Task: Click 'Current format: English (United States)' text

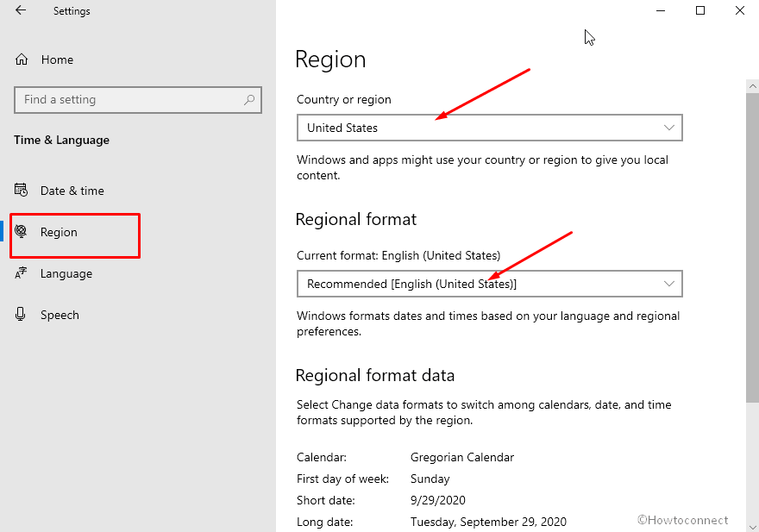Action: [x=398, y=255]
